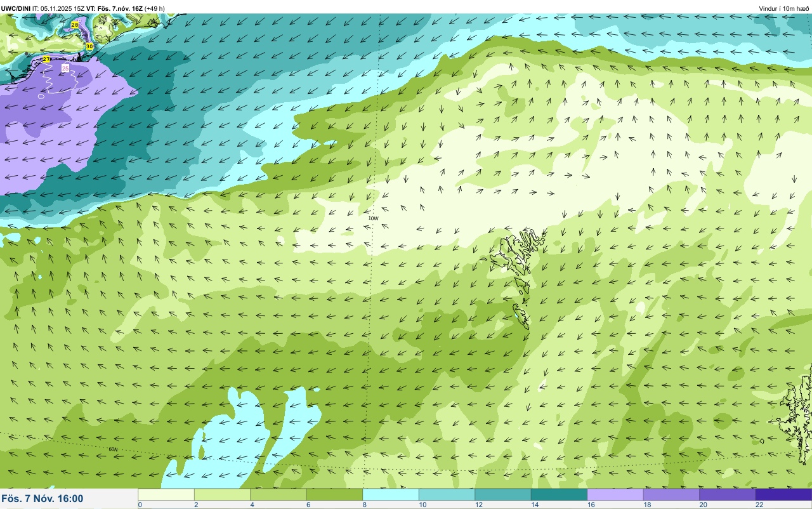
Task: Click the 4–6 m/s green legend swatch
Action: [278, 494]
